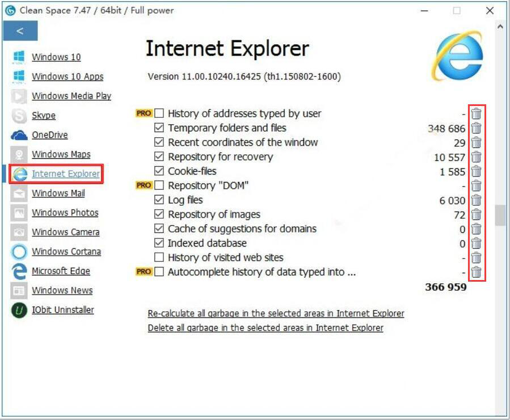Image resolution: width=510 pixels, height=420 pixels.
Task: Open Microsoft Edge link
Action: (61, 271)
